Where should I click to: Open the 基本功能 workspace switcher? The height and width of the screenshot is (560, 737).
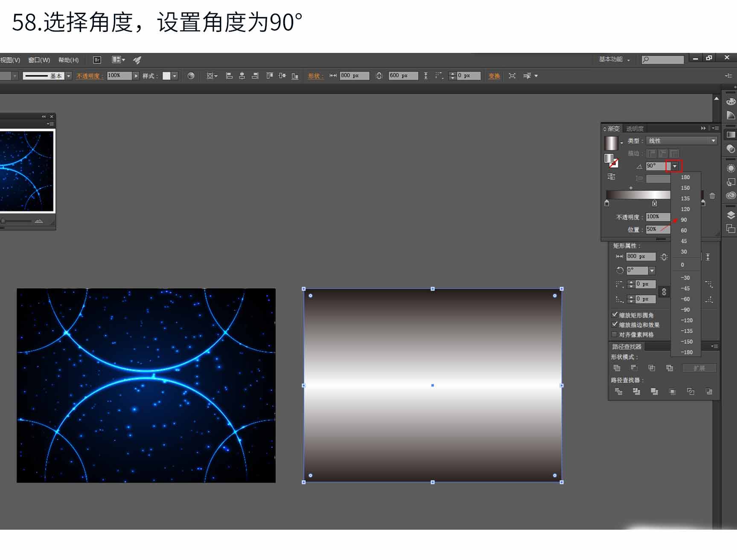pos(615,59)
